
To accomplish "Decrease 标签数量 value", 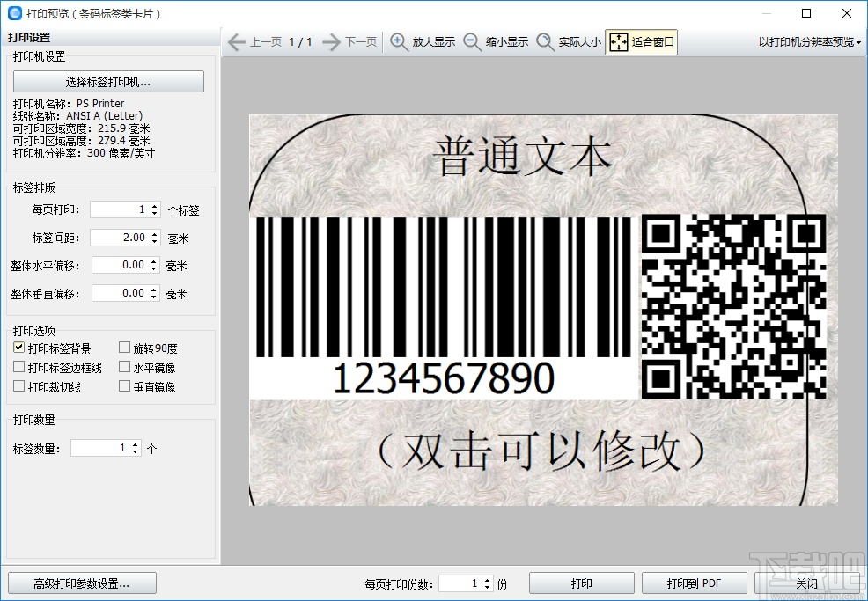I will pos(136,451).
